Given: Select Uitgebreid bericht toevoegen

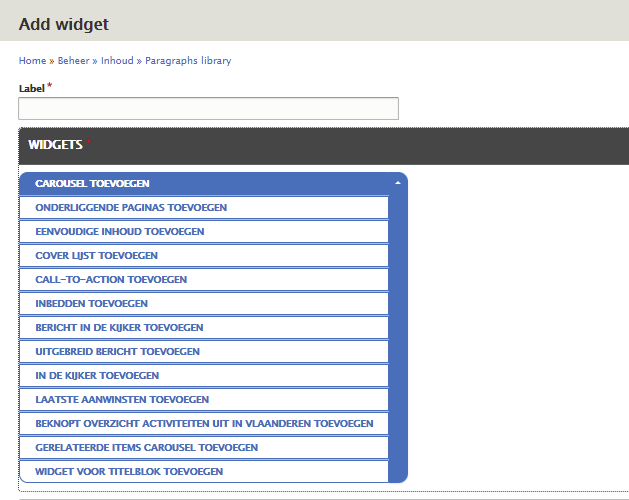Looking at the screenshot, I should click(x=117, y=352).
